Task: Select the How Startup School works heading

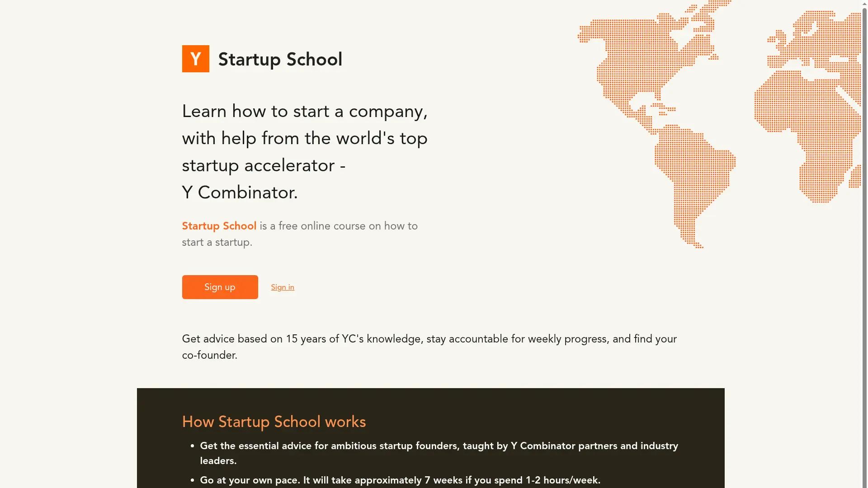Action: [274, 422]
